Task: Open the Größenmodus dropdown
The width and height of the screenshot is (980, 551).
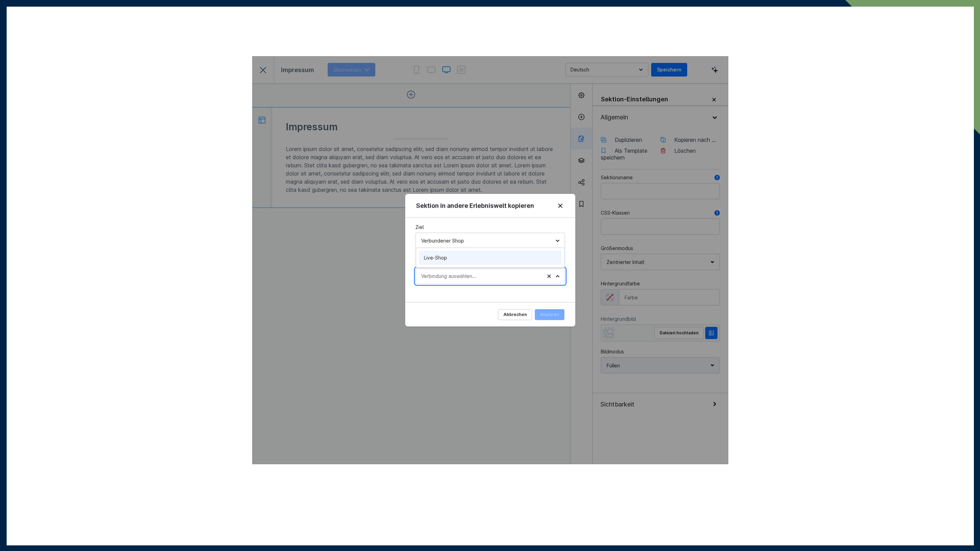Action: click(x=660, y=262)
